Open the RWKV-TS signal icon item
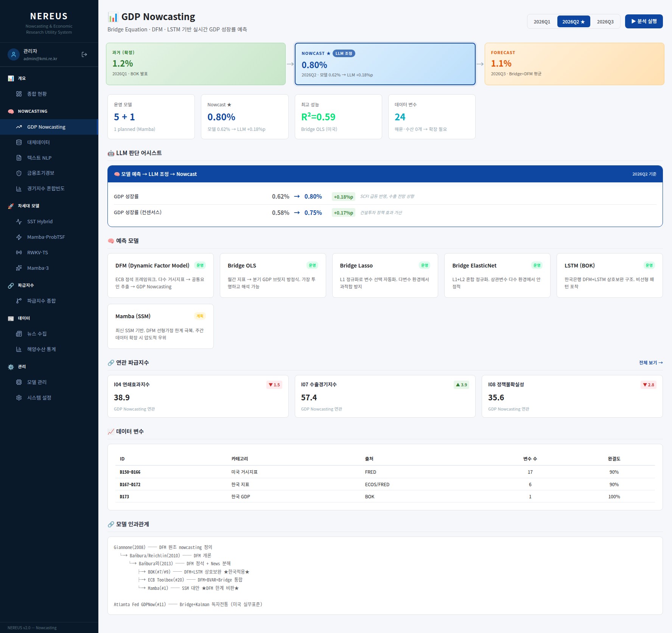 click(19, 252)
